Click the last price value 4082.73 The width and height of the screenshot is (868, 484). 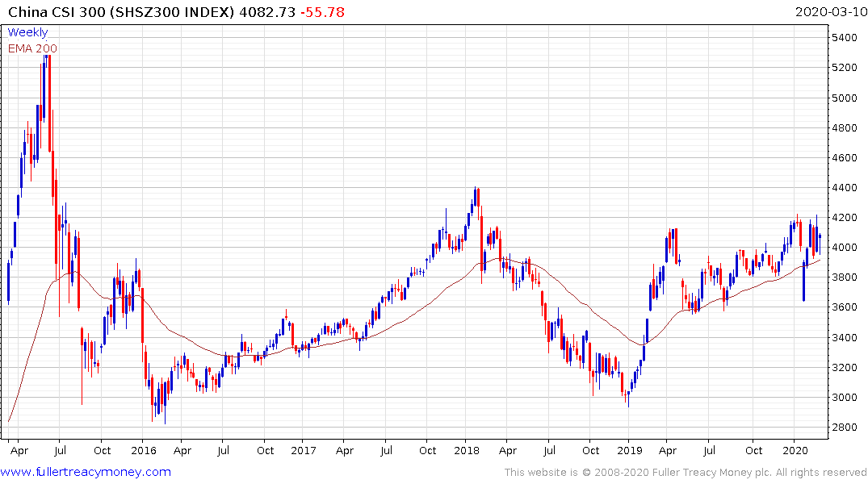(267, 12)
